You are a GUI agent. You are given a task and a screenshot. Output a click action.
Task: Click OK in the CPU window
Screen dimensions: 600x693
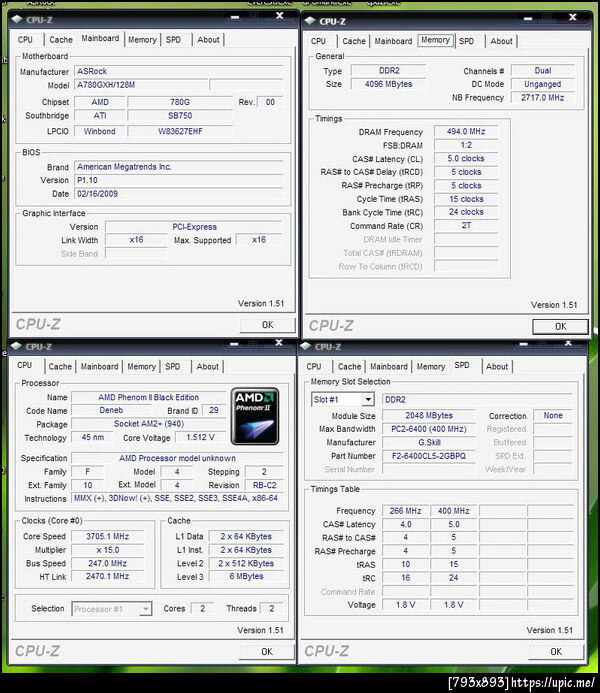point(267,652)
